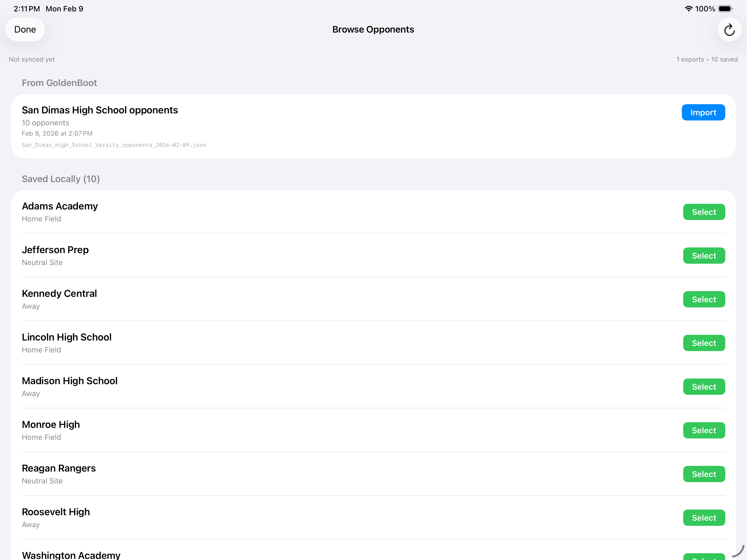Select Roosevelt High opponent

[704, 517]
